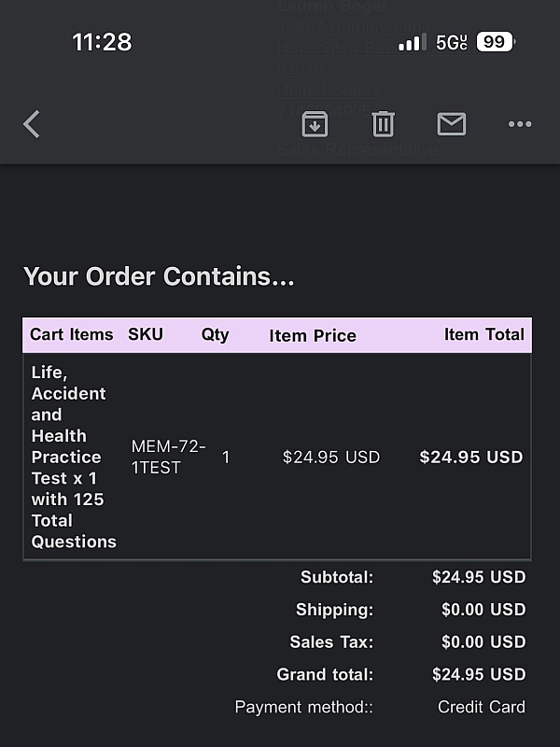Tap the 11:28 status bar clock
Image resolution: width=560 pixels, height=747 pixels.
coord(102,42)
